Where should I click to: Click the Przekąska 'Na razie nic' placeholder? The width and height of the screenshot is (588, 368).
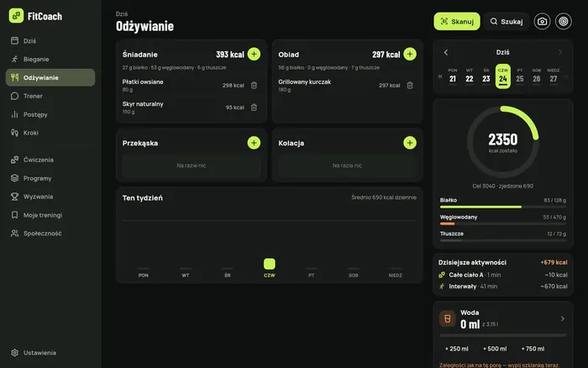192,166
